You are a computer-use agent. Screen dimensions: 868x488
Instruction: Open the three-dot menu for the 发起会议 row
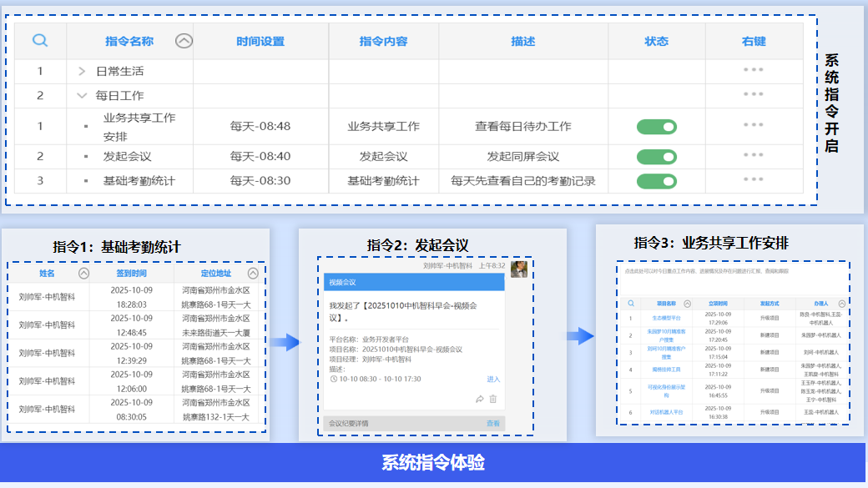(x=754, y=156)
